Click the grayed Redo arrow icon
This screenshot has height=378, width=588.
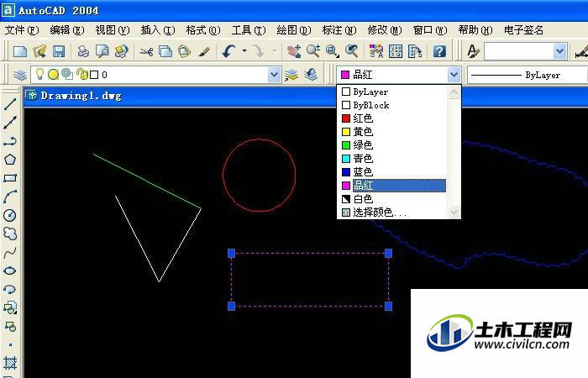258,51
